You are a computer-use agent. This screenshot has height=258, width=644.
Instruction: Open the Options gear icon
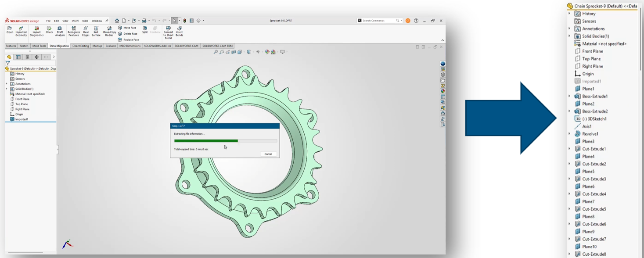pos(198,21)
